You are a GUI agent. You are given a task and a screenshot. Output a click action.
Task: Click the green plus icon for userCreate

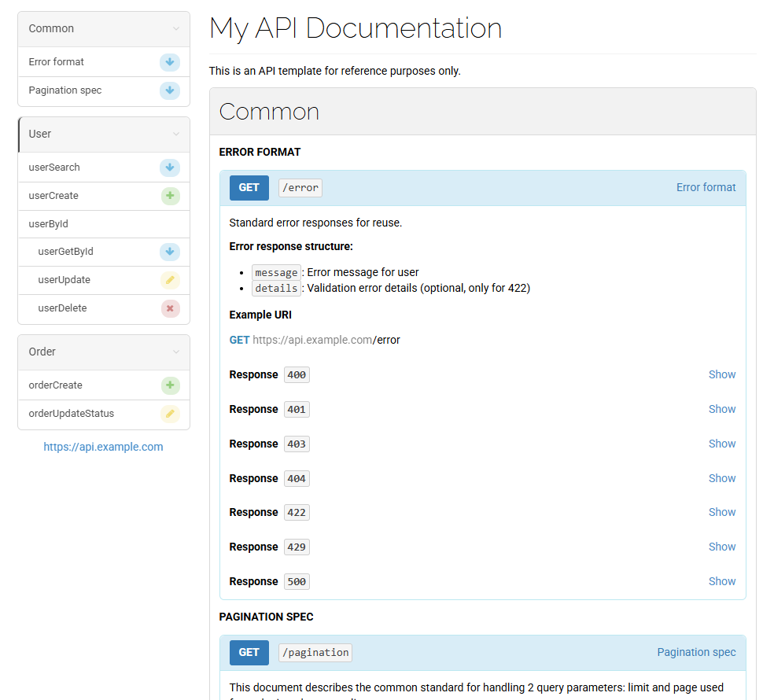170,196
